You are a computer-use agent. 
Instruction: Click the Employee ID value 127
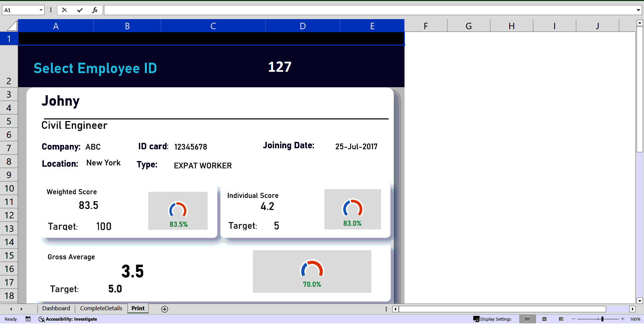click(280, 67)
